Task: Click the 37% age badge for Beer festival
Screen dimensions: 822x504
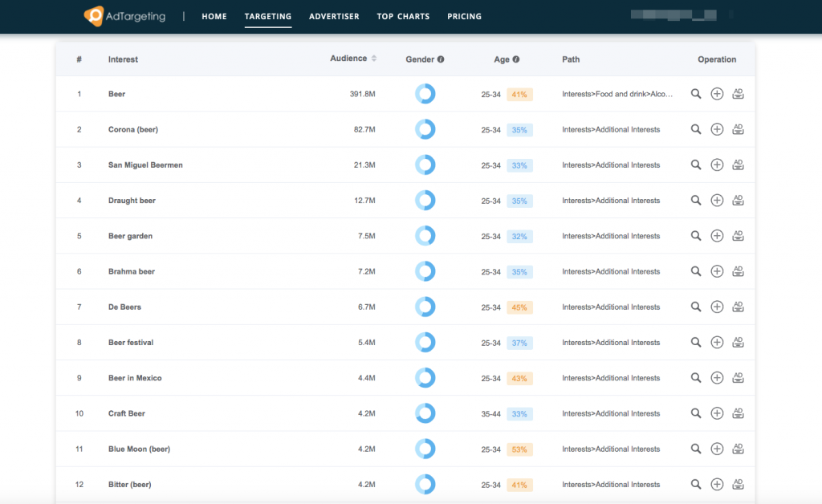Action: coord(519,343)
